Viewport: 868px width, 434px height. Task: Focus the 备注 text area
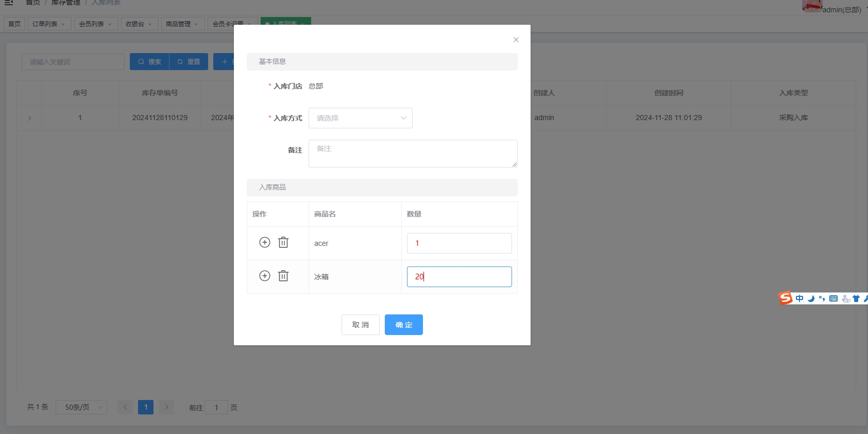[x=413, y=154]
